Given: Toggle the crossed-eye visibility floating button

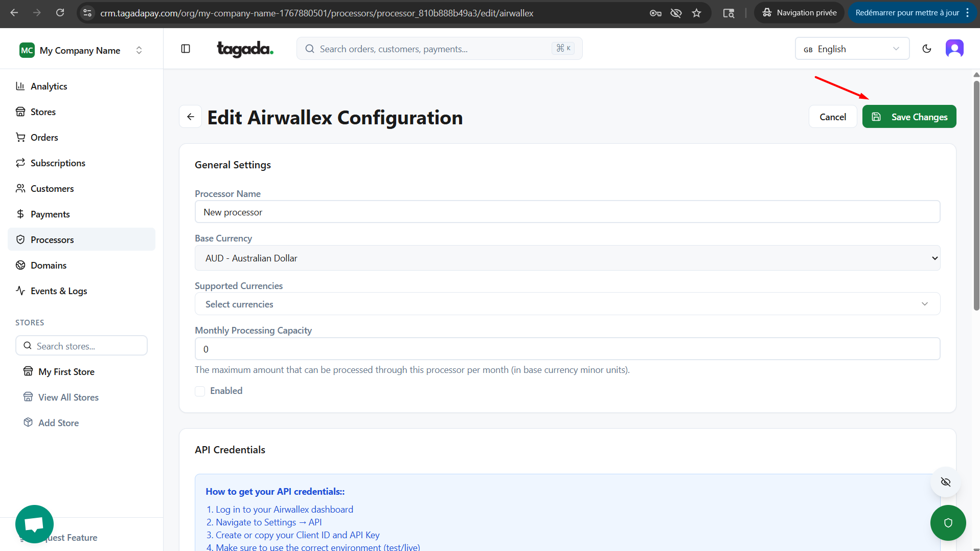Looking at the screenshot, I should [945, 482].
